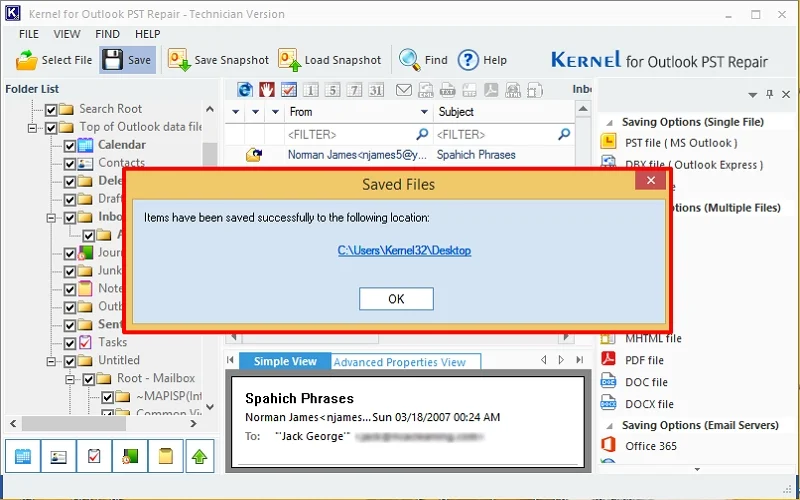Toggle the Untitled folder checkbox

(x=70, y=361)
